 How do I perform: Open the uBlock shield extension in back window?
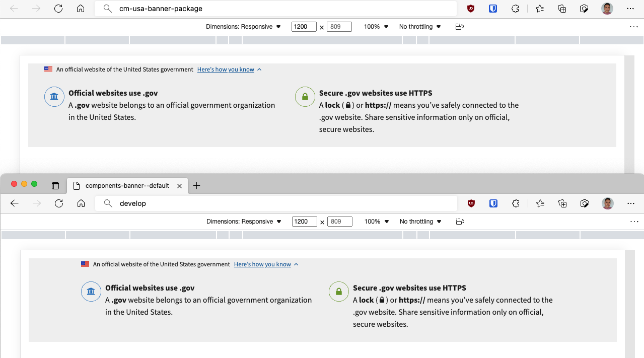tap(471, 9)
